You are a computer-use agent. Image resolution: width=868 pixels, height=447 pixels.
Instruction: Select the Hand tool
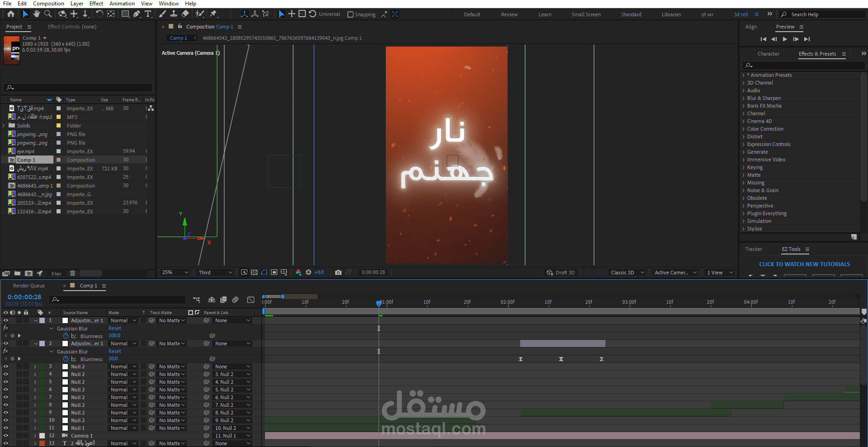pos(37,14)
